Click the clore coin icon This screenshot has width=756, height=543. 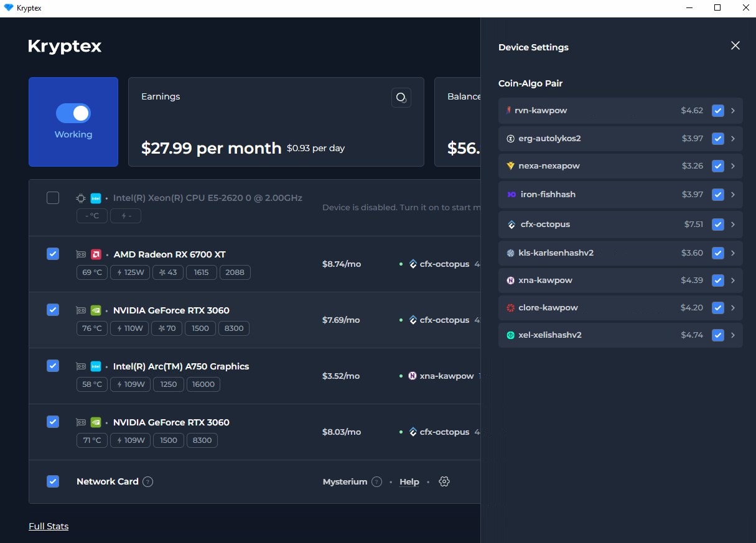(511, 308)
